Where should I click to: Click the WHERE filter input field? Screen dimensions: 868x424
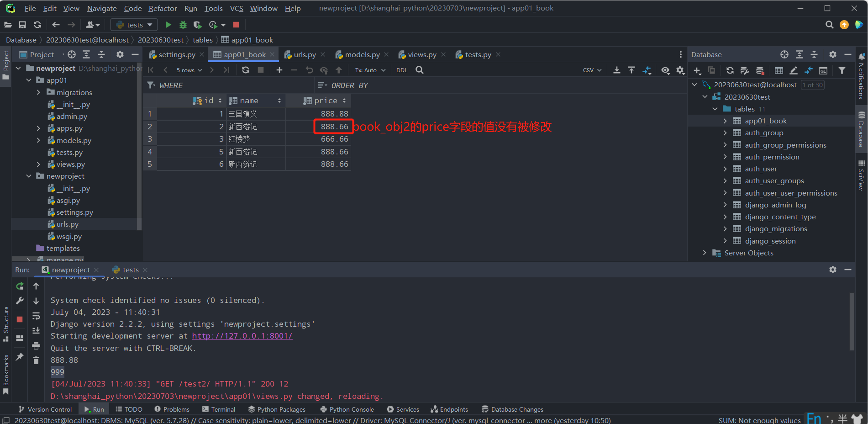230,85
